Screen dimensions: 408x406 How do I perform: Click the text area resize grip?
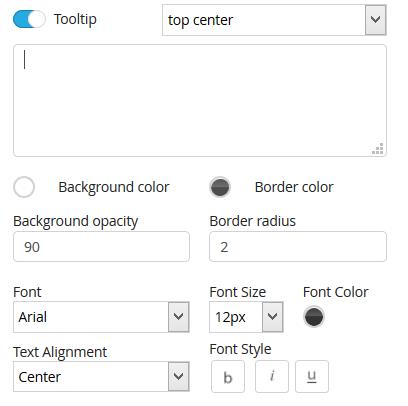tap(378, 149)
